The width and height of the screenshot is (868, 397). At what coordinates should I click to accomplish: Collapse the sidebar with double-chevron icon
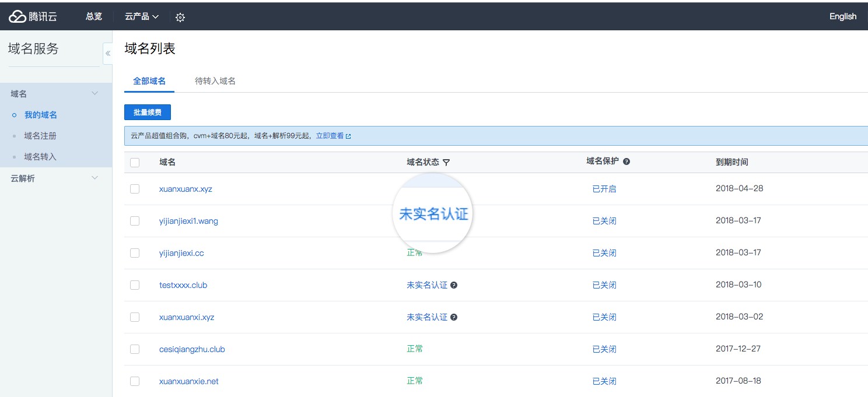click(x=108, y=53)
